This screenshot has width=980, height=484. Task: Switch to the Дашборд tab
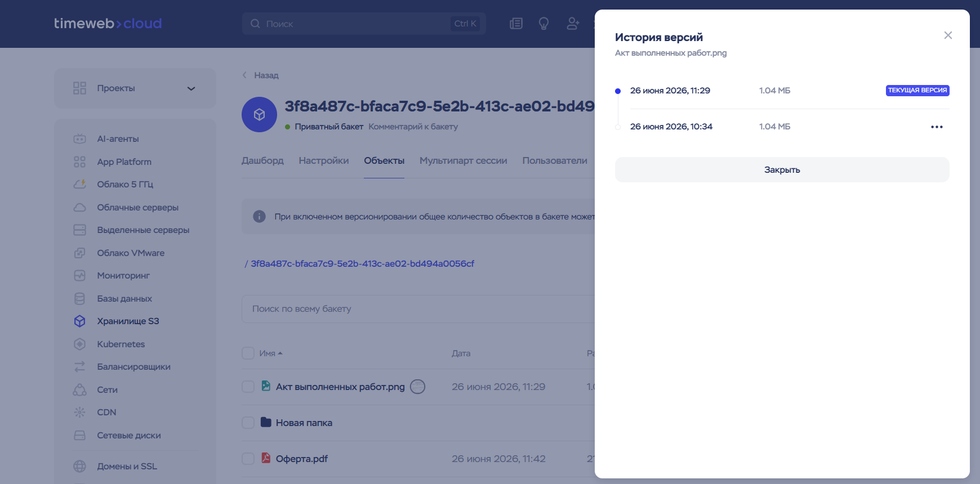click(262, 160)
